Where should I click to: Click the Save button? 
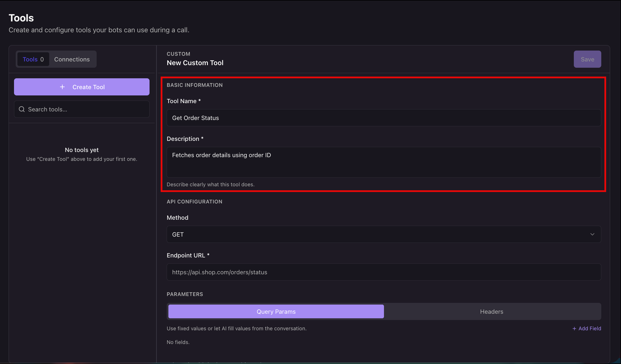click(x=587, y=59)
